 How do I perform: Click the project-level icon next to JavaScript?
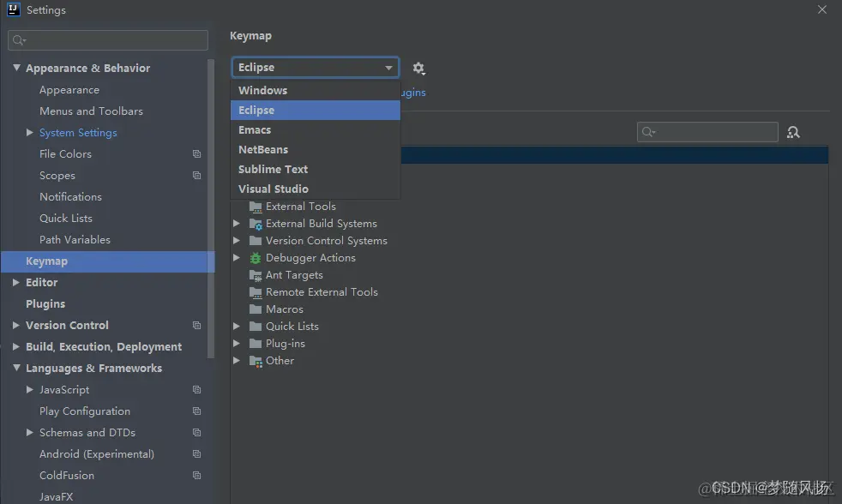[x=196, y=390]
